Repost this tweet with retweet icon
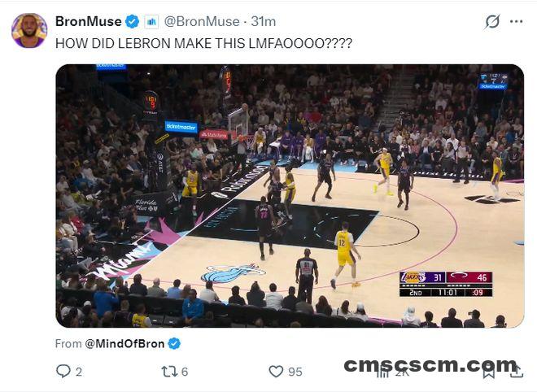Image resolution: width=537 pixels, height=392 pixels. (x=169, y=372)
